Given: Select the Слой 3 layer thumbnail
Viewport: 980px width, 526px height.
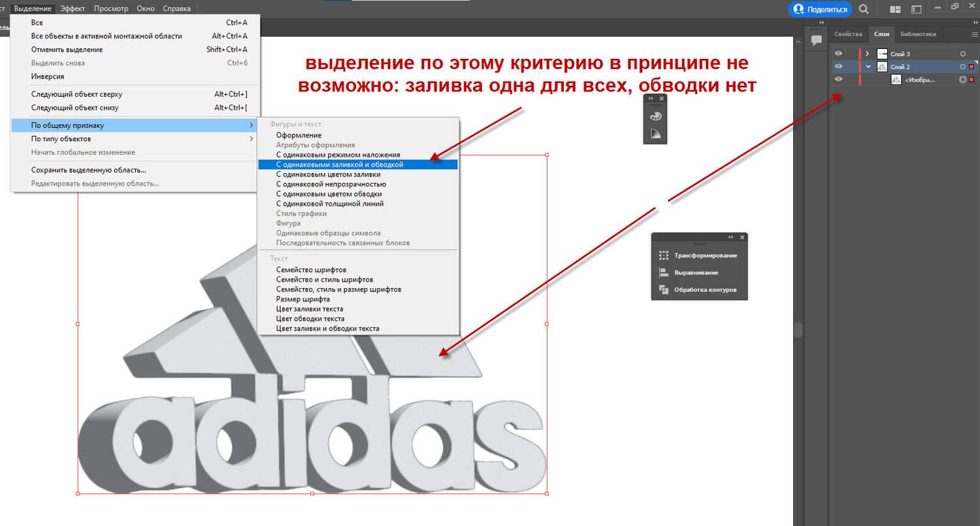Looking at the screenshot, I should [882, 54].
